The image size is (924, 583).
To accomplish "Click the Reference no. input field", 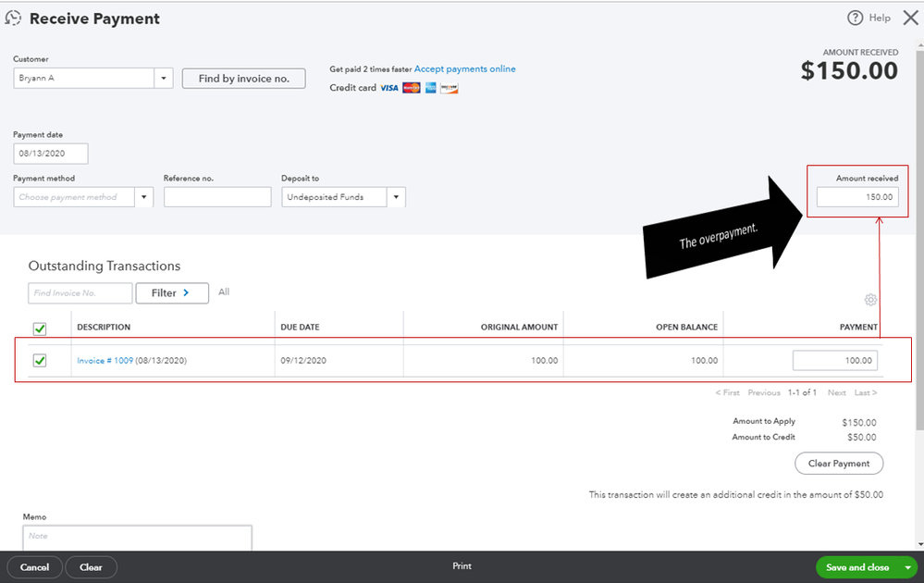I will pos(217,197).
